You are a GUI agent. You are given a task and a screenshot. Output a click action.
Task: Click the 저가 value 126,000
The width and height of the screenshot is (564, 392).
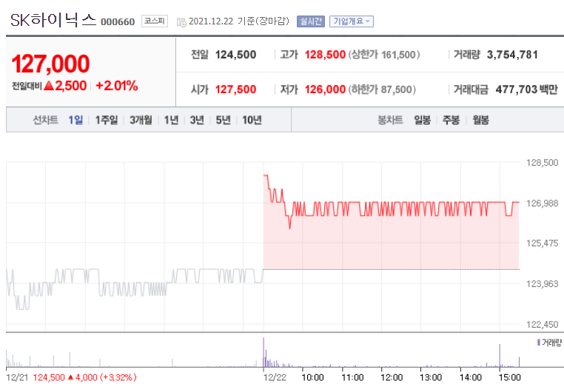[x=325, y=89]
